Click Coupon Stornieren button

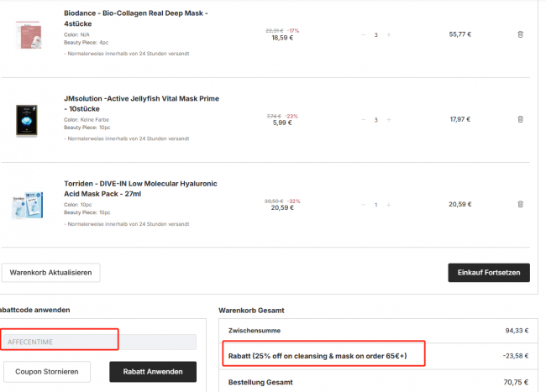click(47, 372)
